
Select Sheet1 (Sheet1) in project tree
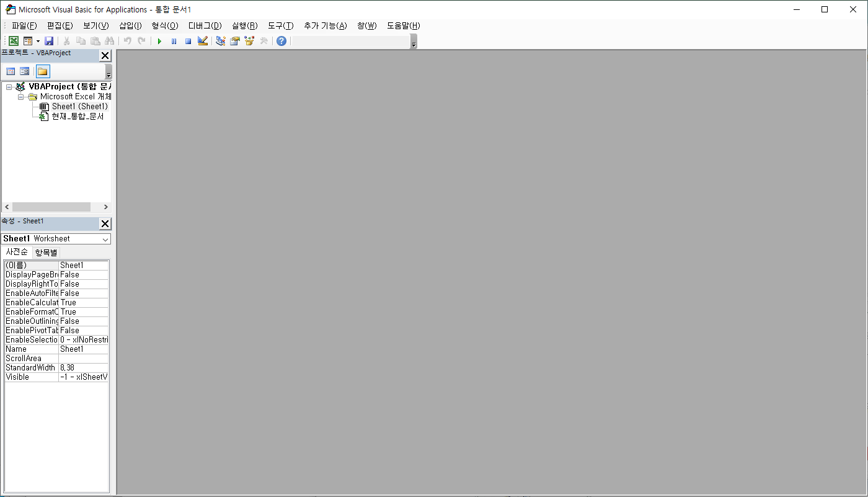[x=79, y=107]
